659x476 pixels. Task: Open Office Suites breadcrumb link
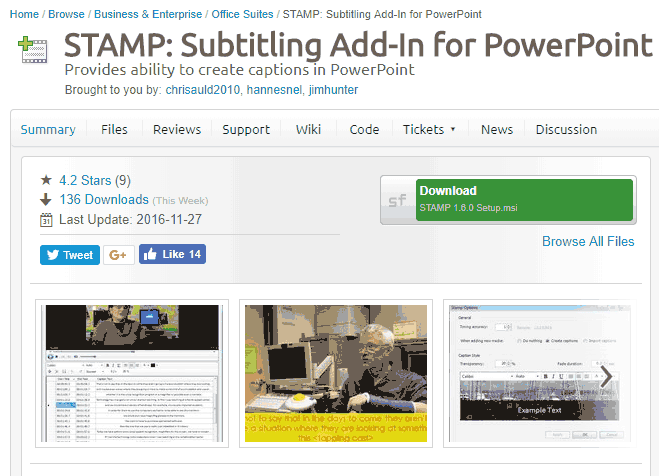(x=242, y=14)
